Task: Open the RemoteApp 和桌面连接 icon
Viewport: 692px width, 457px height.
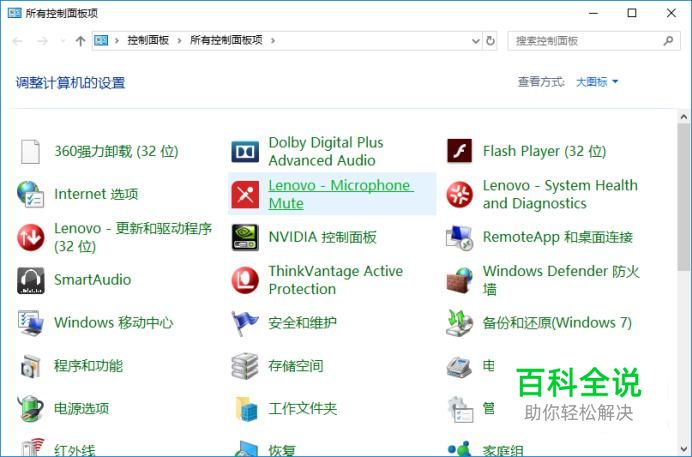Action: 459,237
